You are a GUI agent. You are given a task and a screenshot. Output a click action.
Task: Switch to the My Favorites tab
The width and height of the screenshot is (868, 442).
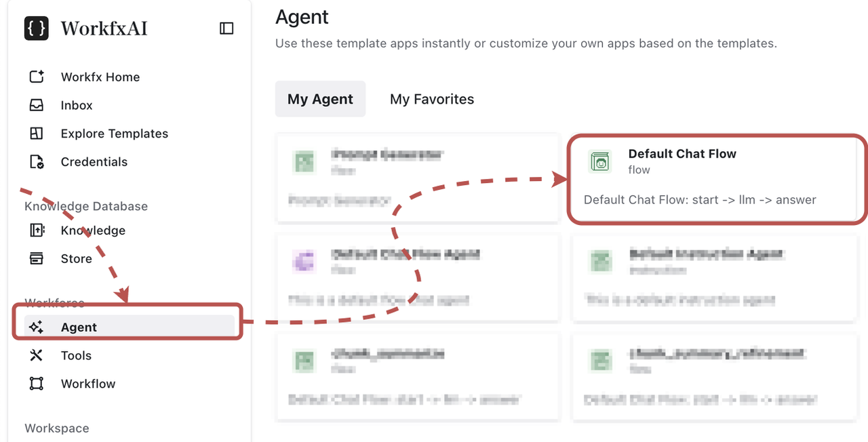click(x=432, y=99)
